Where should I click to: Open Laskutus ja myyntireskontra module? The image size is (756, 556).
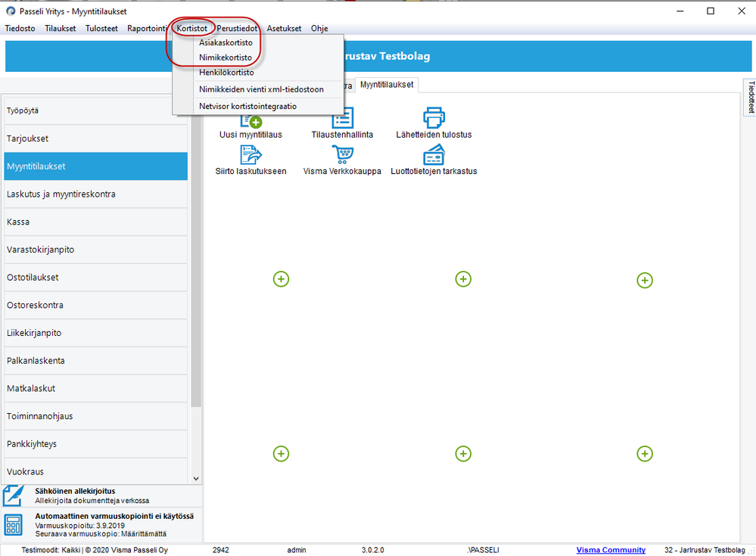(95, 194)
